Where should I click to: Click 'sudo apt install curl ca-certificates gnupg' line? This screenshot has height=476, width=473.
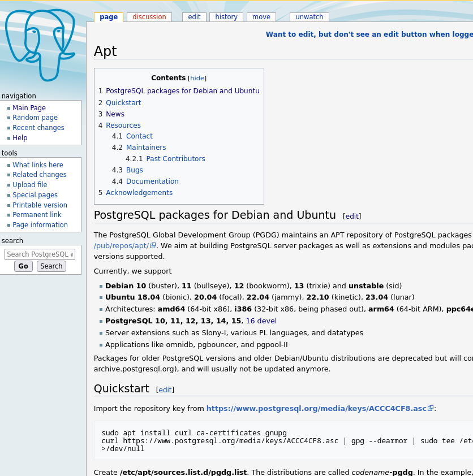[194, 432]
